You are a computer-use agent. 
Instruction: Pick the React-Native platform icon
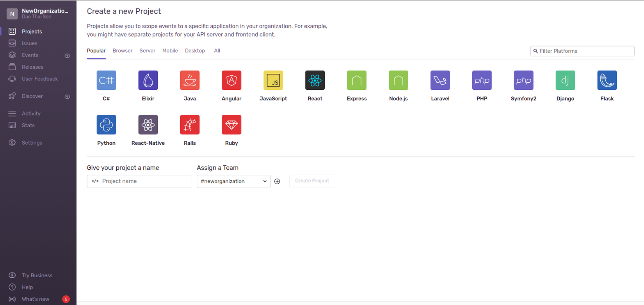click(148, 125)
